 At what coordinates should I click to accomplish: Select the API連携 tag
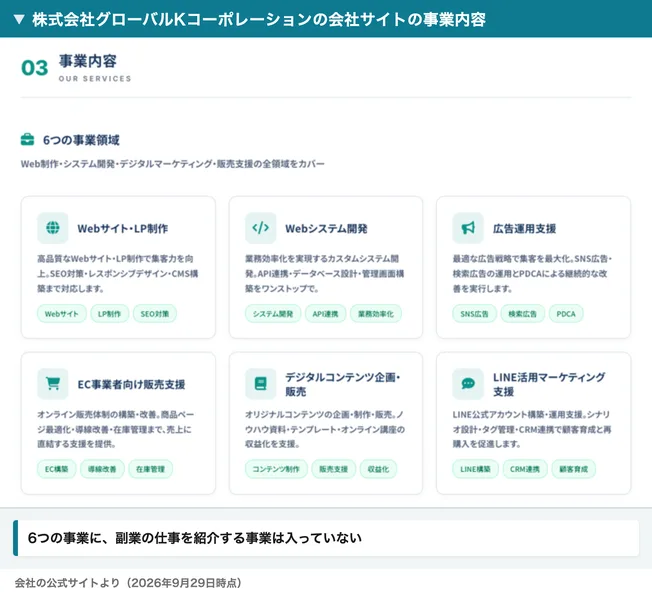pos(325,314)
